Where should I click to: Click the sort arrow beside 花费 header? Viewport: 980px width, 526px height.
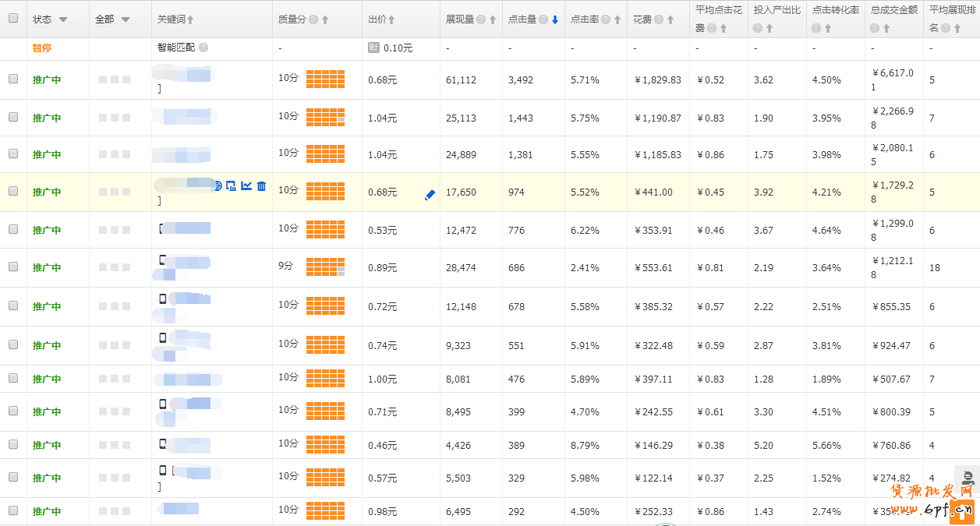pyautogui.click(x=661, y=19)
